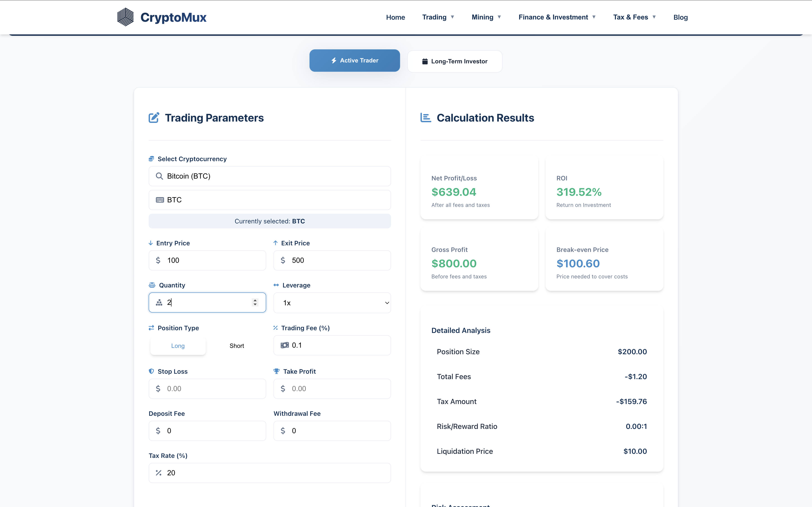Click the scale icon next to Quantity

152,285
